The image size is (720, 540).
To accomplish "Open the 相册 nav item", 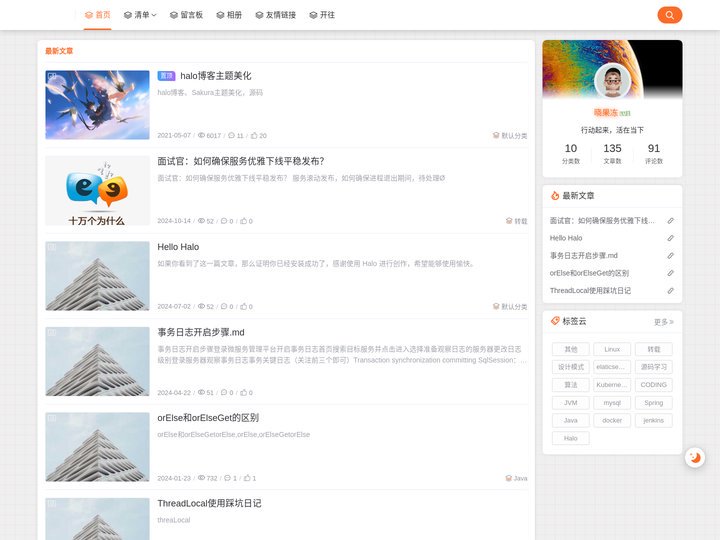I will point(229,15).
